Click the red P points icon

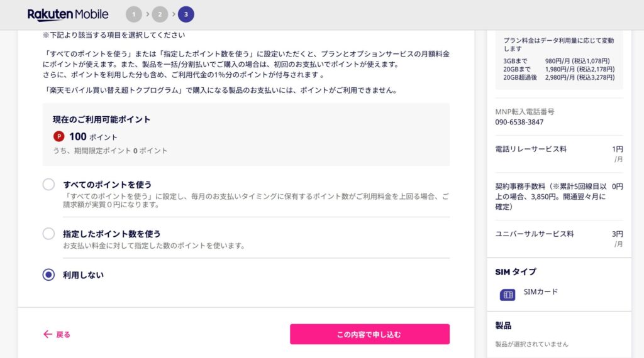pyautogui.click(x=59, y=136)
